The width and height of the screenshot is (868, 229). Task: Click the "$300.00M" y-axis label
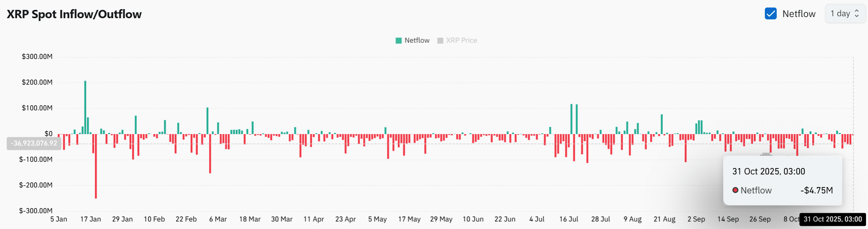(x=38, y=57)
